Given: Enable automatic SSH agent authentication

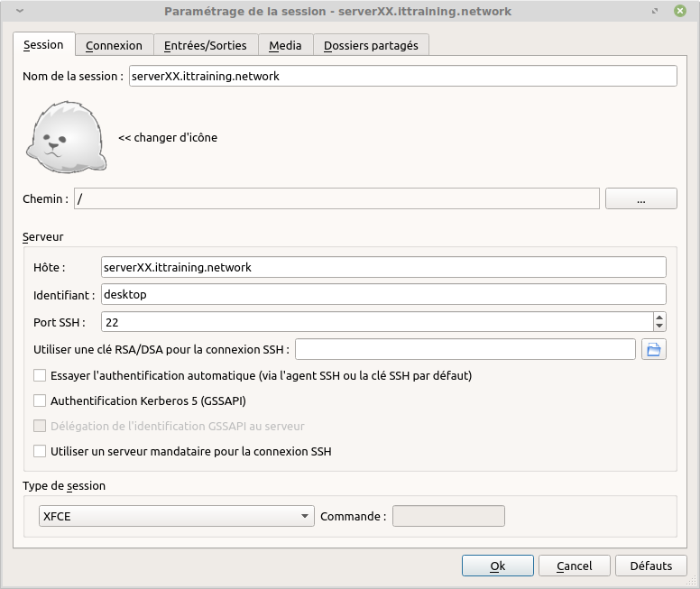Looking at the screenshot, I should pos(40,375).
